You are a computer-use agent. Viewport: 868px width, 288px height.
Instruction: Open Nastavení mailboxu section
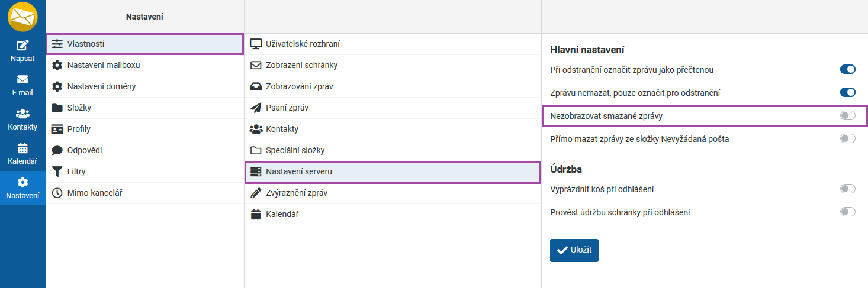(103, 65)
